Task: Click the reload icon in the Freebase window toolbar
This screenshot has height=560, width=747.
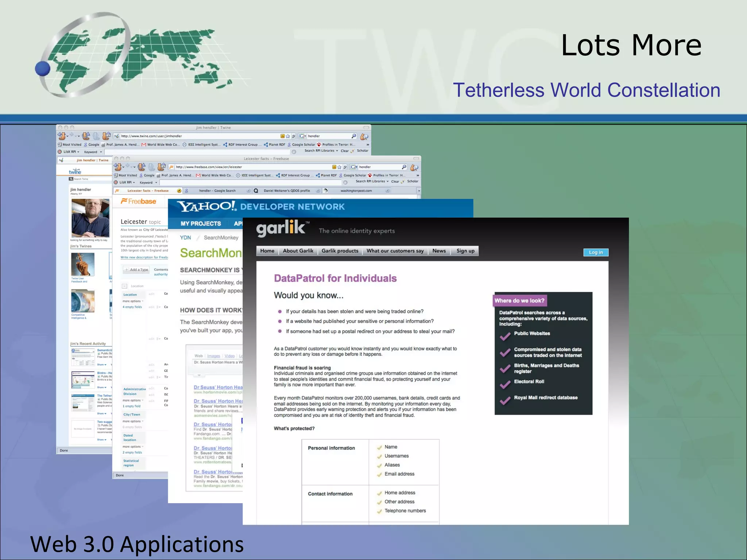Action: [x=142, y=167]
